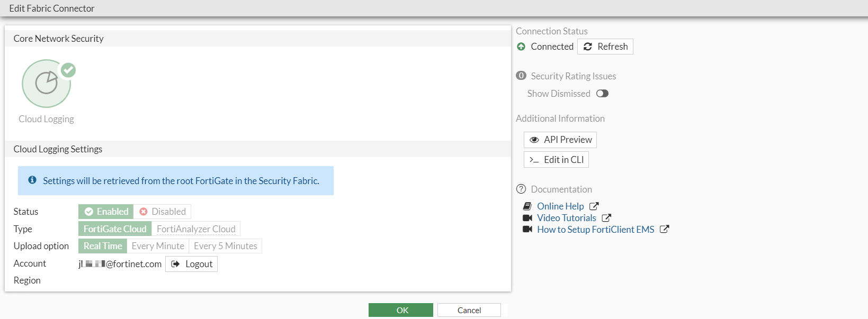Click the Security Rating Issues count badge
This screenshot has height=319, width=868.
521,76
